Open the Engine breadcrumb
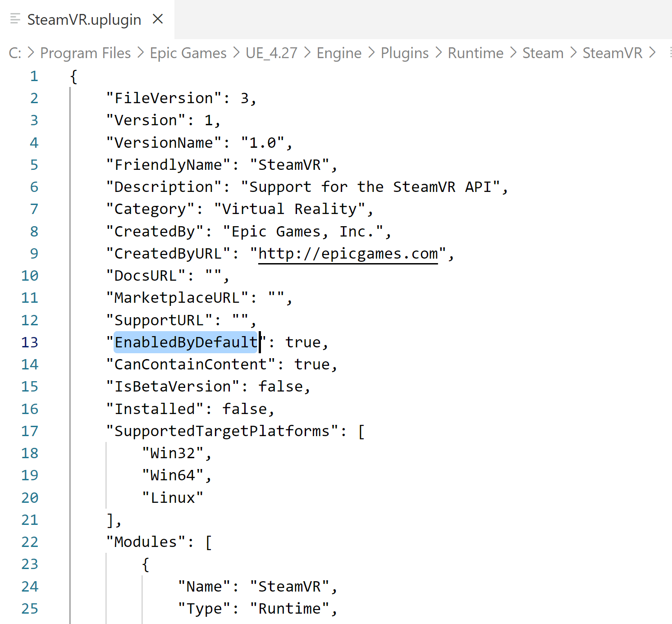Image resolution: width=672 pixels, height=624 pixels. point(339,53)
